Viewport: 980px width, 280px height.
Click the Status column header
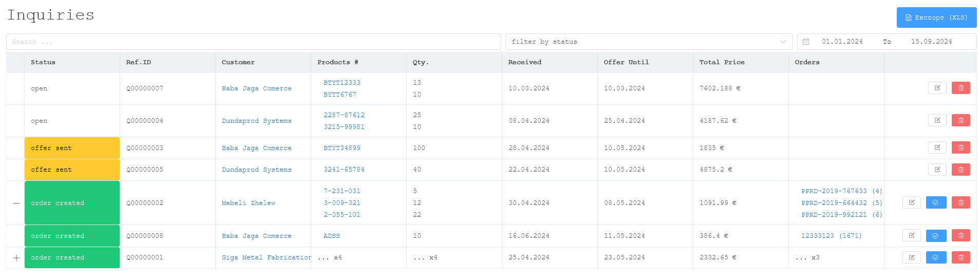click(x=72, y=62)
